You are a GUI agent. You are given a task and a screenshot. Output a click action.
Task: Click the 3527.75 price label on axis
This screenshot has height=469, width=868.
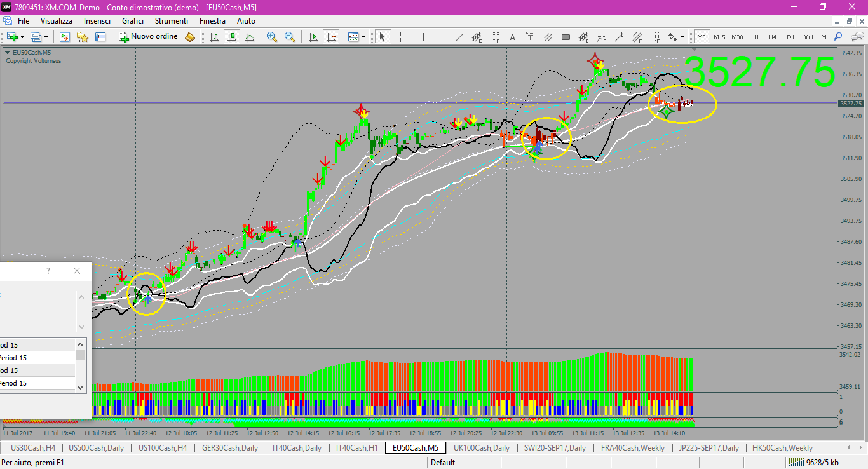850,103
